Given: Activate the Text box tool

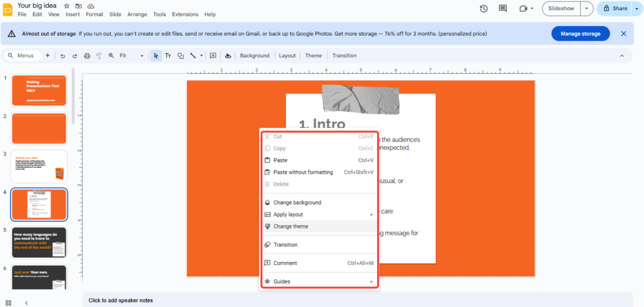Looking at the screenshot, I should (x=168, y=56).
